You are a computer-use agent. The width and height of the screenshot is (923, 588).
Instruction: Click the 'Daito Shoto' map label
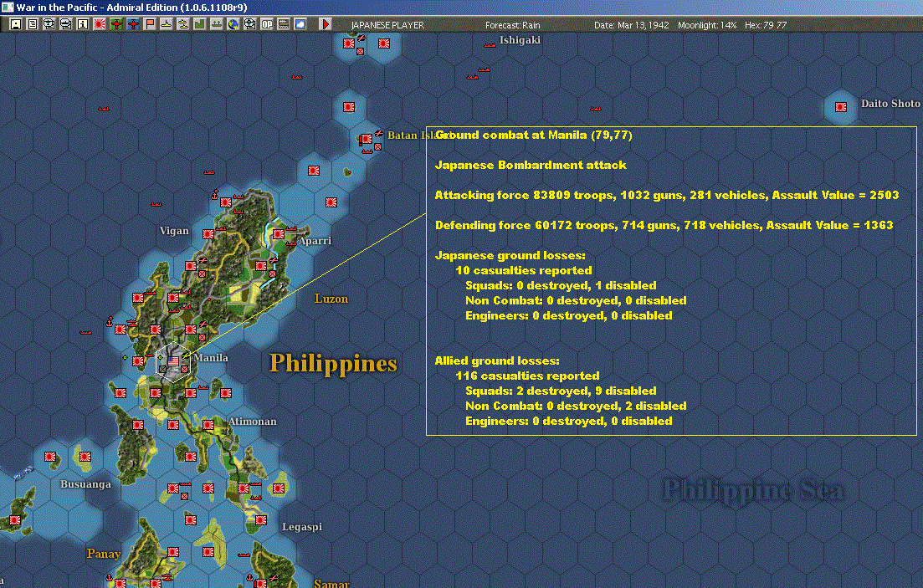coord(890,104)
